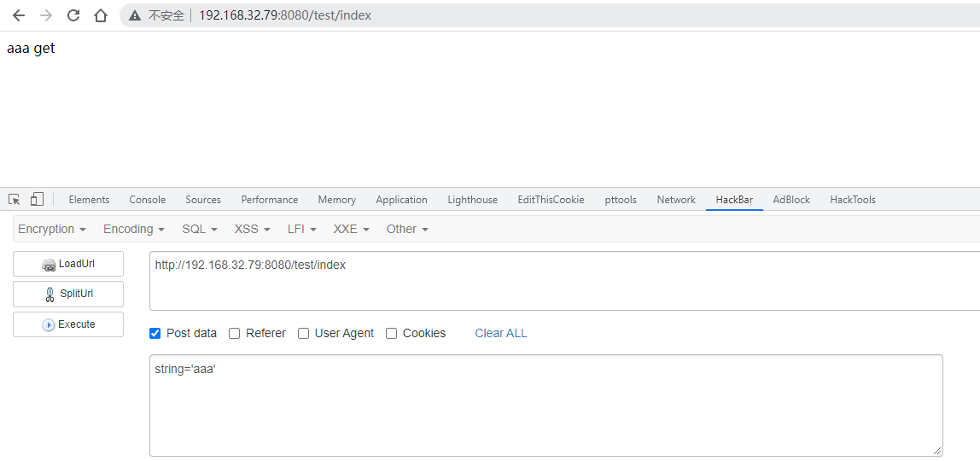Click the SplitUrl button
Viewport: 980px width, 461px height.
tap(68, 294)
